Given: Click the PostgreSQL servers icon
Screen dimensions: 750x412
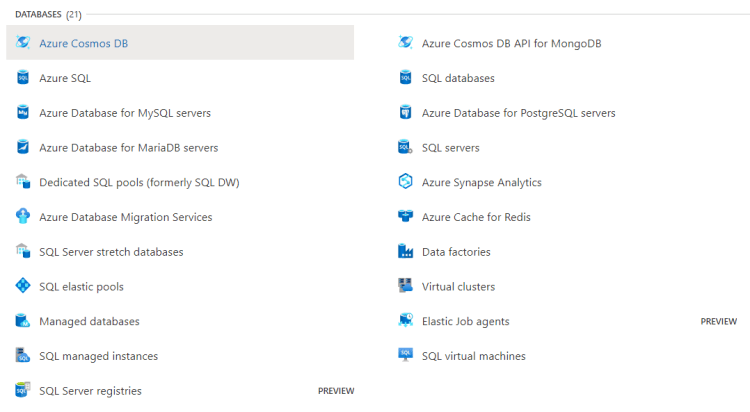Looking at the screenshot, I should (x=406, y=112).
